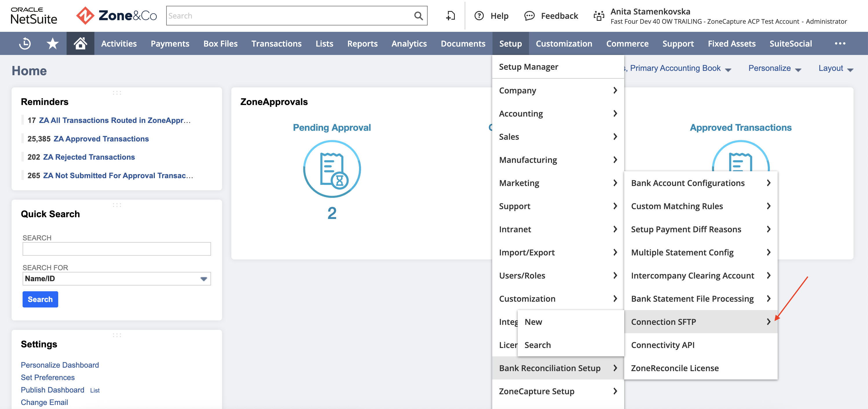
Task: Click the blue Search button in Quick Search
Action: click(40, 299)
